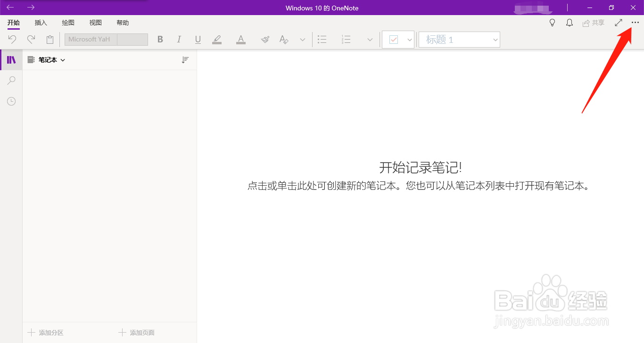
Task: Open the Settings and more ellipsis menu
Action: tap(635, 23)
